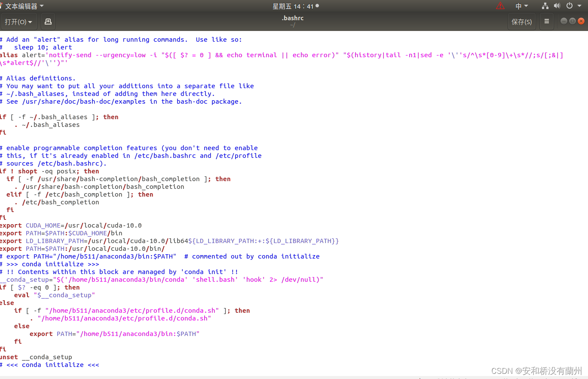Click line 'export PATH=$PATH:/usr/local/cuda-10.0/bin/'
This screenshot has width=588, height=379.
click(83, 249)
